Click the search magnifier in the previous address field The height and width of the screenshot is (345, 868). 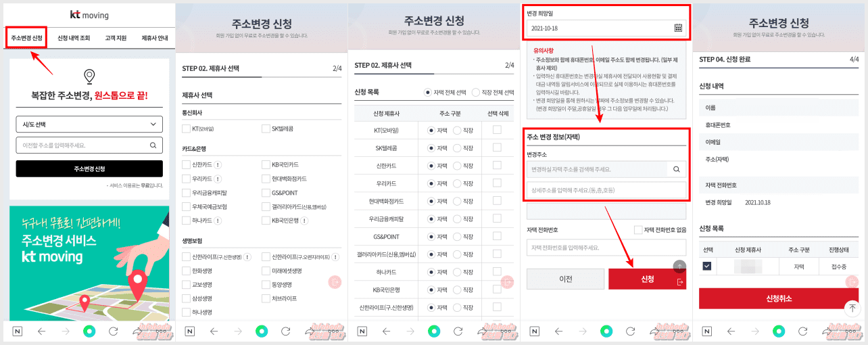click(x=153, y=145)
